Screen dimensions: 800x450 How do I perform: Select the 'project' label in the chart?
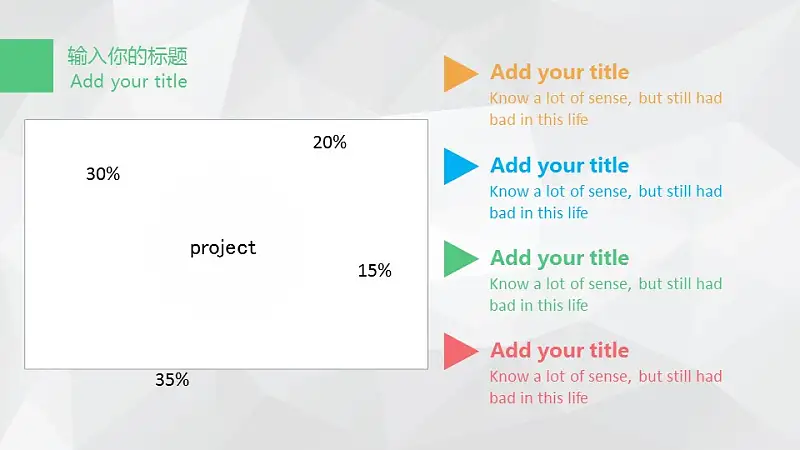[x=223, y=248]
